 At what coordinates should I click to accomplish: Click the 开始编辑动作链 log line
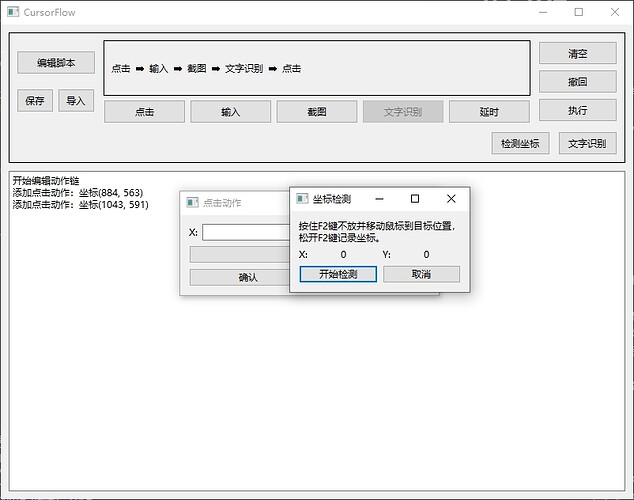click(x=46, y=180)
